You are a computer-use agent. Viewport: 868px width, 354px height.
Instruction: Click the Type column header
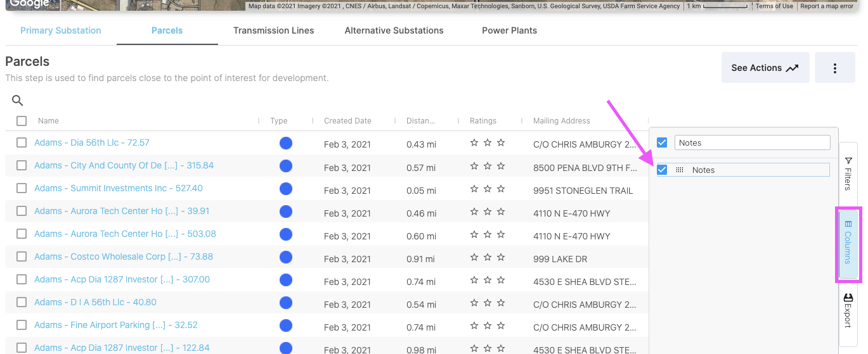click(279, 120)
